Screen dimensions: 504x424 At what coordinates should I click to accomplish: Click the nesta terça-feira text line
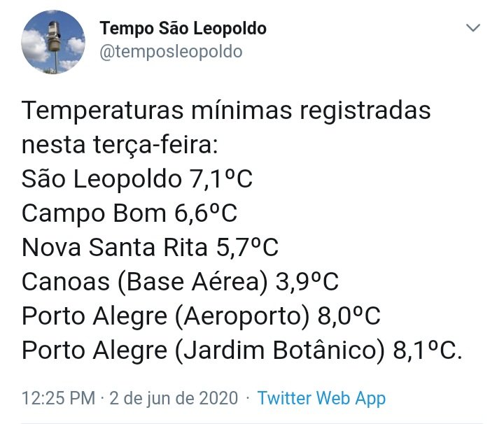(x=120, y=145)
